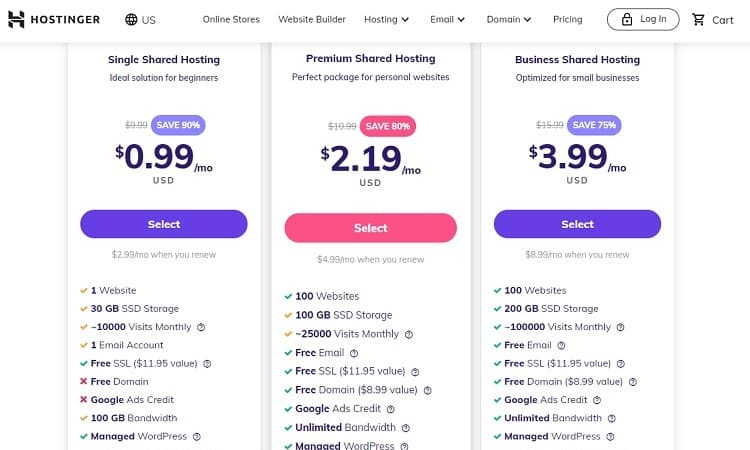Viewport: 750px width, 450px height.
Task: Click help icon next to Business Free Email
Action: point(561,345)
